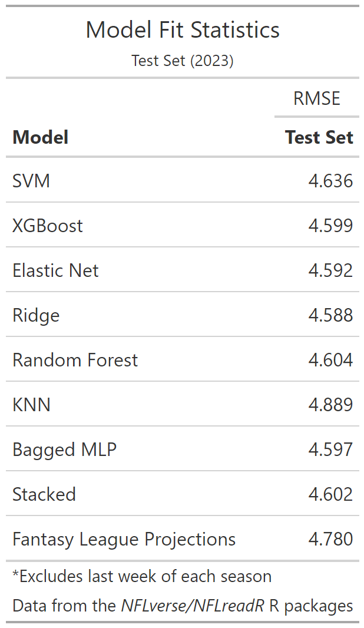Click the excludes last week footnote

[142, 576]
